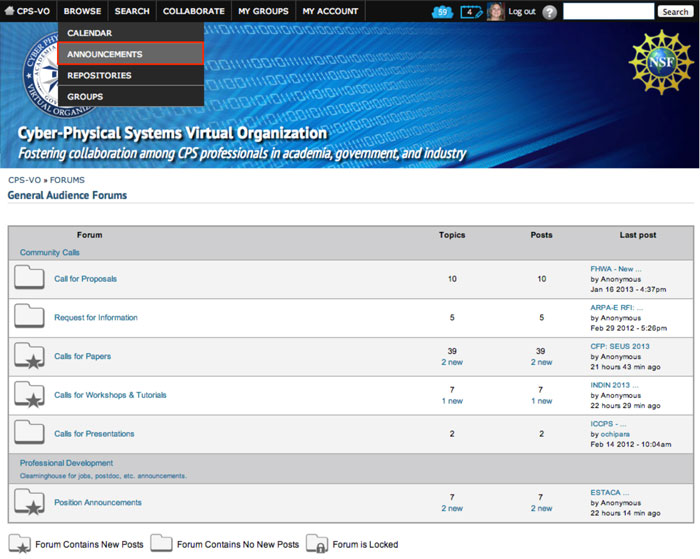Choose Repositories in the Browse dropdown
The width and height of the screenshot is (700, 559).
tap(99, 75)
